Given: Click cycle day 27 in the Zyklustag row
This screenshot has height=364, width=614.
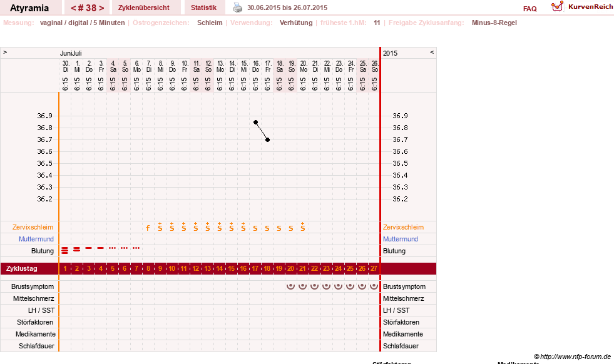Looking at the screenshot, I should click(x=374, y=268).
